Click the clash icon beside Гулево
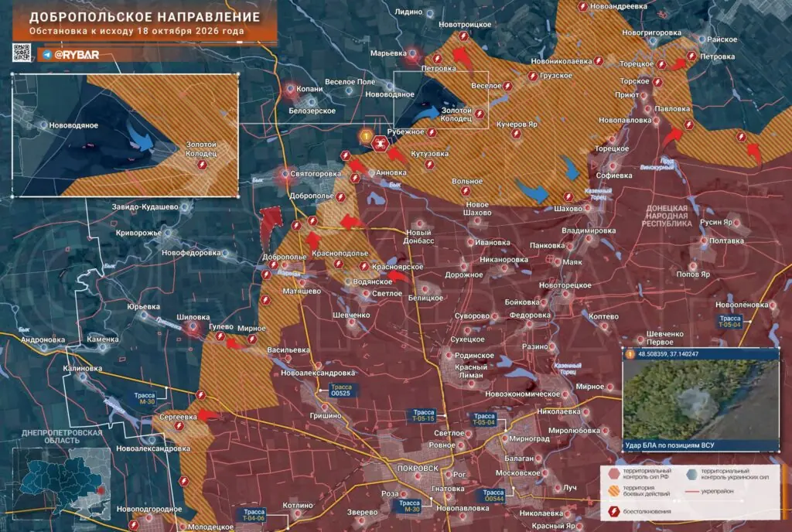Viewport: 792px width, 532px height. coord(220,336)
